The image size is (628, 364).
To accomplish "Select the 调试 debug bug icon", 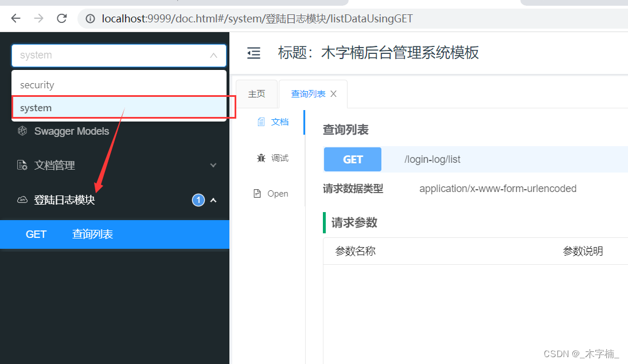I will click(262, 157).
